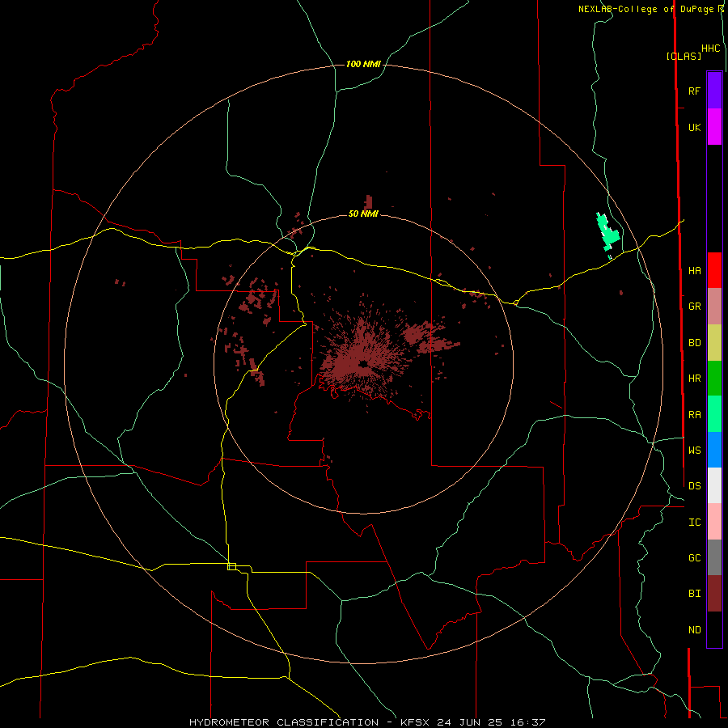
Task: Click the BD legend label
Action: coord(694,343)
